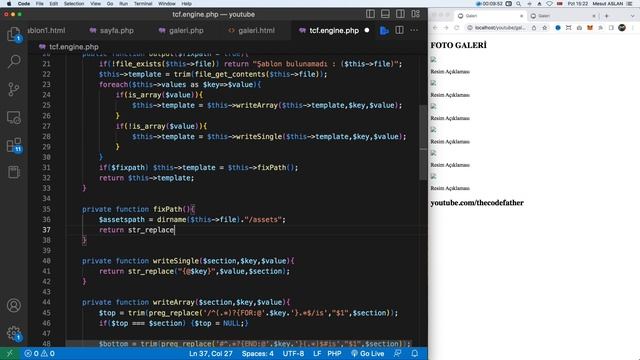Open the Extensions view with badge 11
This screenshot has width=640, height=360.
coord(14,145)
